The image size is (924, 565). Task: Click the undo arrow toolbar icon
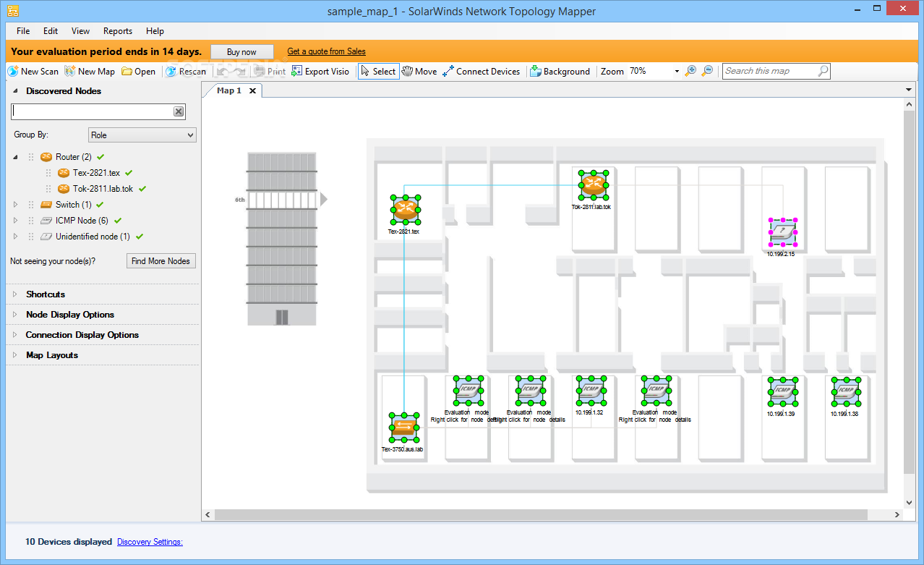coord(223,71)
